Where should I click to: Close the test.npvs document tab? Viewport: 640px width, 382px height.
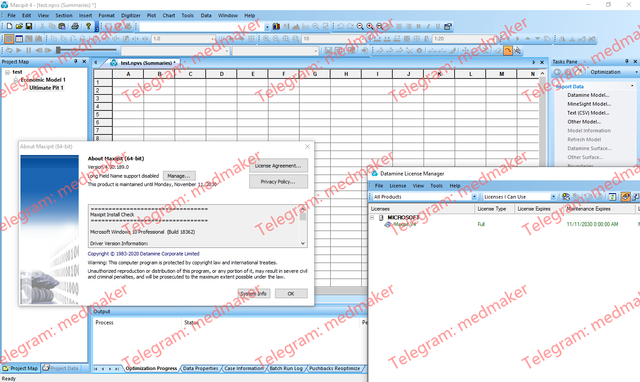point(542,62)
